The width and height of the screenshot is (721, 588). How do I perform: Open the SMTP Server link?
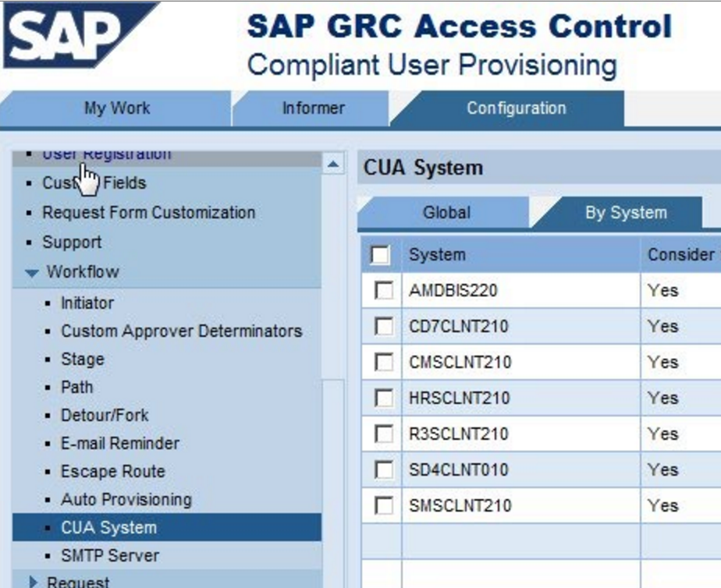pyautogui.click(x=110, y=556)
